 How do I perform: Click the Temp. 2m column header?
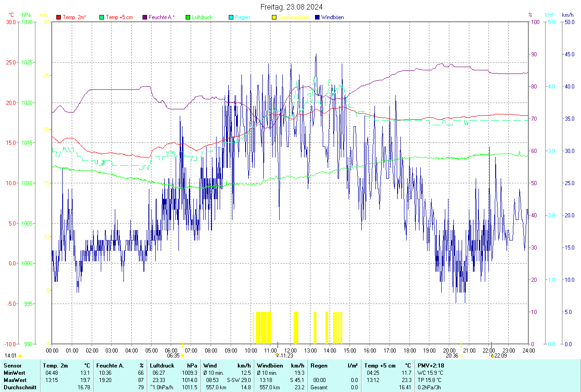point(55,365)
